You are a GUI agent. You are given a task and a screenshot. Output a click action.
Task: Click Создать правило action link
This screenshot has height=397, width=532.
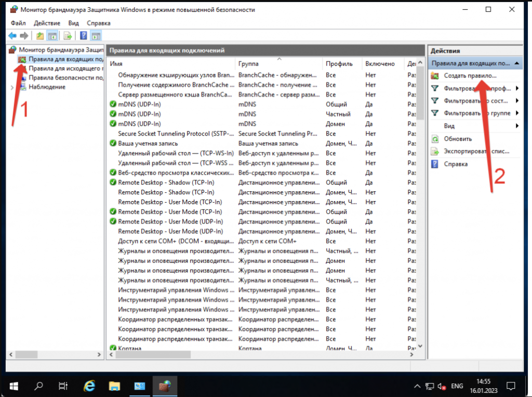click(470, 76)
